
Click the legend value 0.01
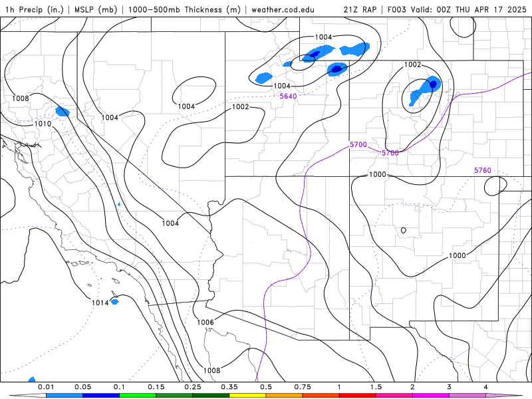46,387
